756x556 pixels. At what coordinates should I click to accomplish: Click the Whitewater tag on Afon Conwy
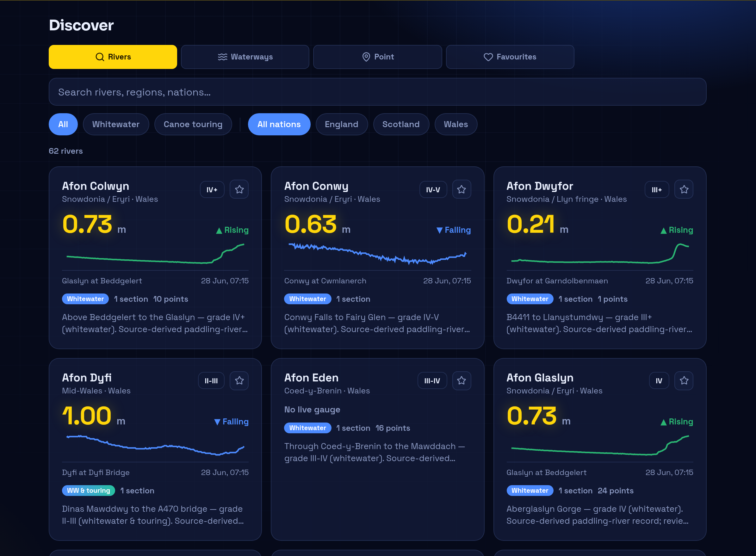tap(308, 299)
